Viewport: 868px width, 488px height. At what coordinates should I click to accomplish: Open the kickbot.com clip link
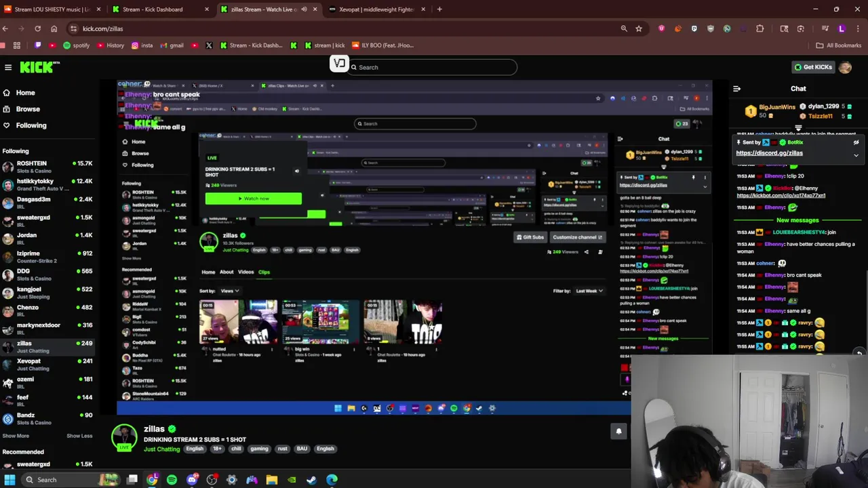coord(781,196)
